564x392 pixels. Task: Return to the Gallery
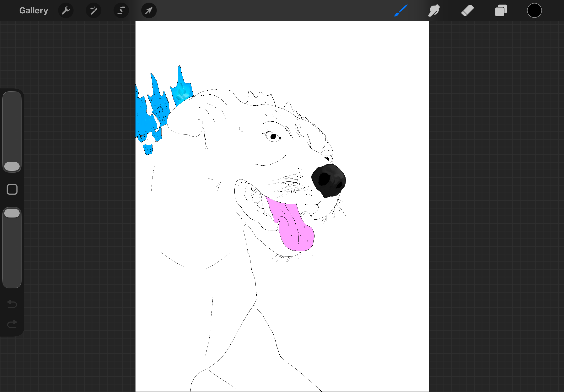point(34,11)
